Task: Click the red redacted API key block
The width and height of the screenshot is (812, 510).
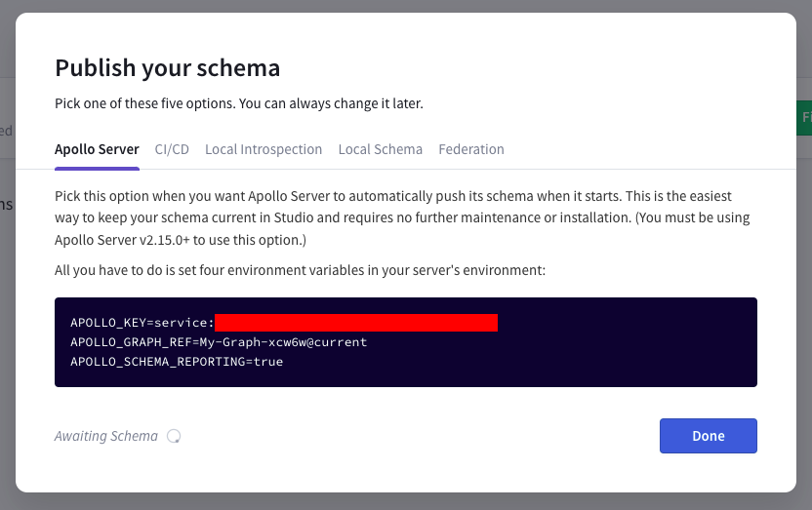Action: pos(356,323)
